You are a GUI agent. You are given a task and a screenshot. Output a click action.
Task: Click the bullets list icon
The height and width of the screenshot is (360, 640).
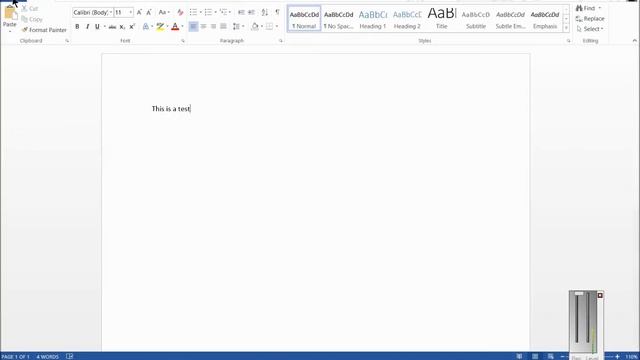click(x=193, y=12)
